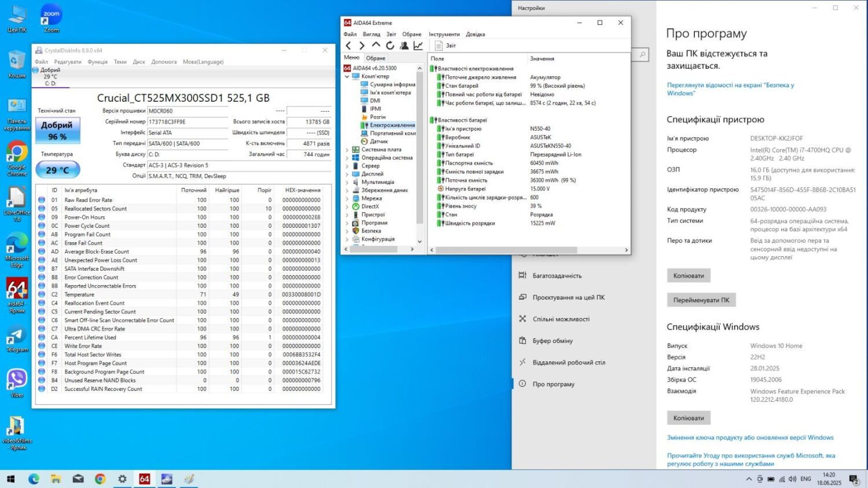Click the AIDA64 horizontal scrollbar in results pane
This screenshot has height=488, width=868.
click(506, 250)
